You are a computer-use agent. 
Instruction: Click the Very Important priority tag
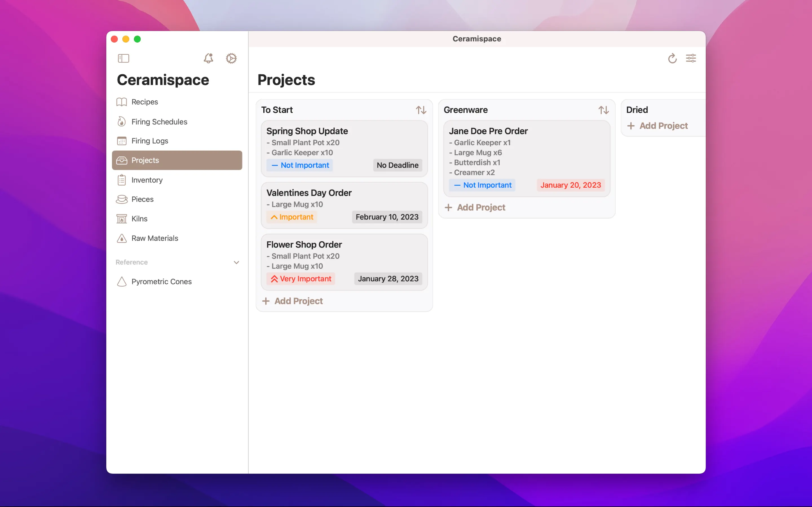tap(301, 279)
